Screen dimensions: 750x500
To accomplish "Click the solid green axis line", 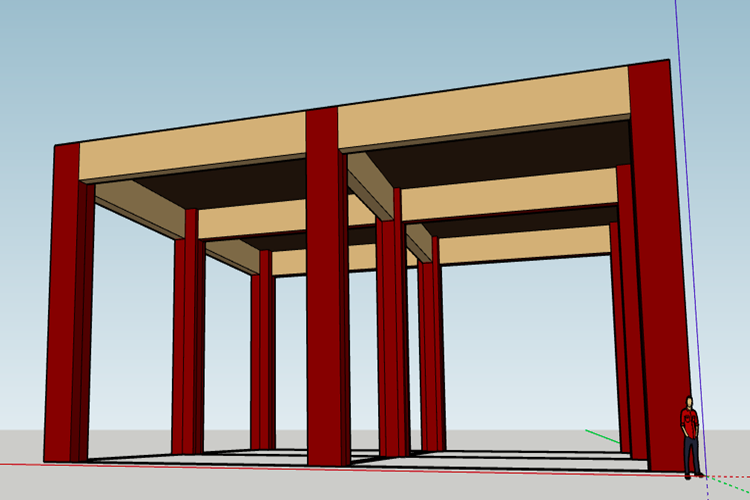I will click(x=603, y=436).
